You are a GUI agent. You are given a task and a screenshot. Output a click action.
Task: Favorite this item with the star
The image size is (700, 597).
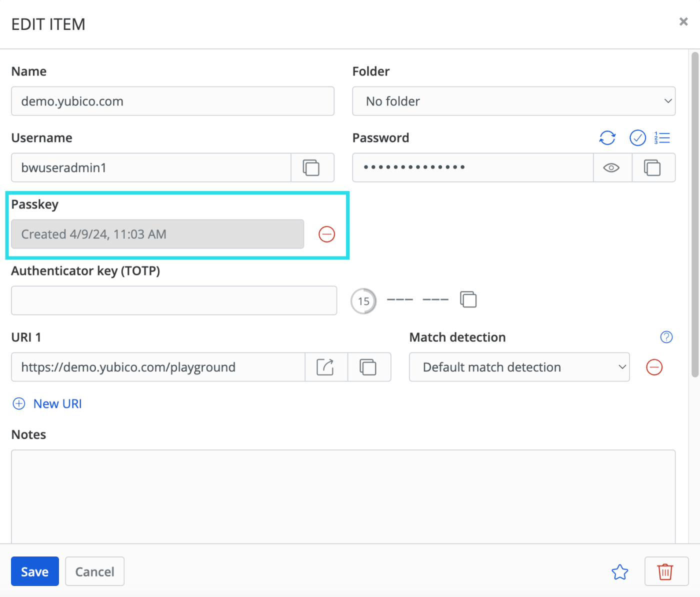click(620, 572)
